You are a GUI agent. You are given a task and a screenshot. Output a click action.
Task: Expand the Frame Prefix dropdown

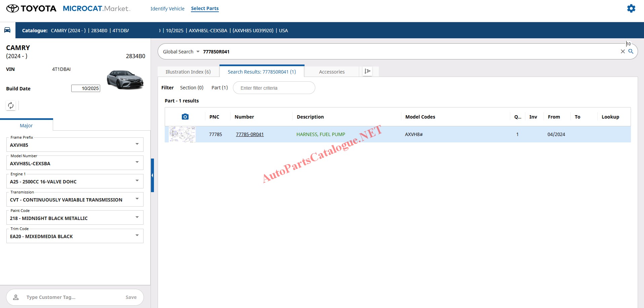(137, 144)
